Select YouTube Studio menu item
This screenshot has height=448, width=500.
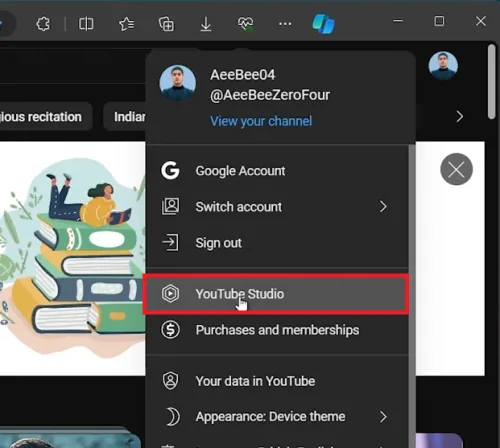[x=276, y=294]
